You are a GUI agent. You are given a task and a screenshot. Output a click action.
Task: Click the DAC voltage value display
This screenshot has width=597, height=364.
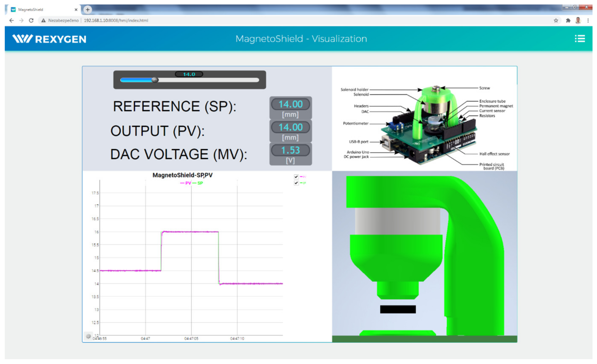pyautogui.click(x=290, y=150)
